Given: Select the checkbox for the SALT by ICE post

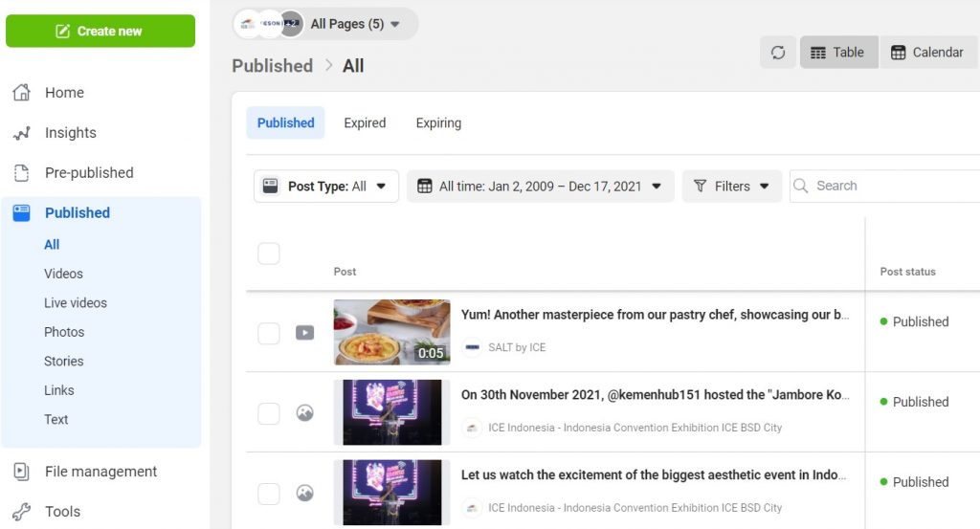Looking at the screenshot, I should coord(269,333).
